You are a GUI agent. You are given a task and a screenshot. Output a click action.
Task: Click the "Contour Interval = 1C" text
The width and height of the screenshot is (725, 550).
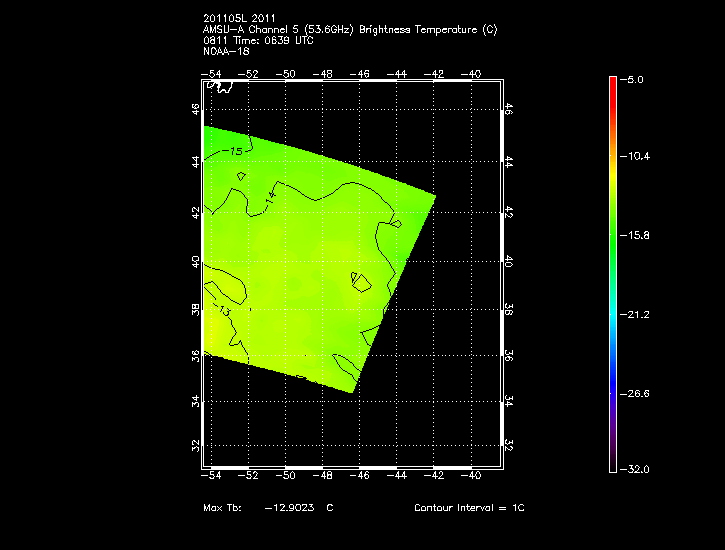(x=469, y=508)
